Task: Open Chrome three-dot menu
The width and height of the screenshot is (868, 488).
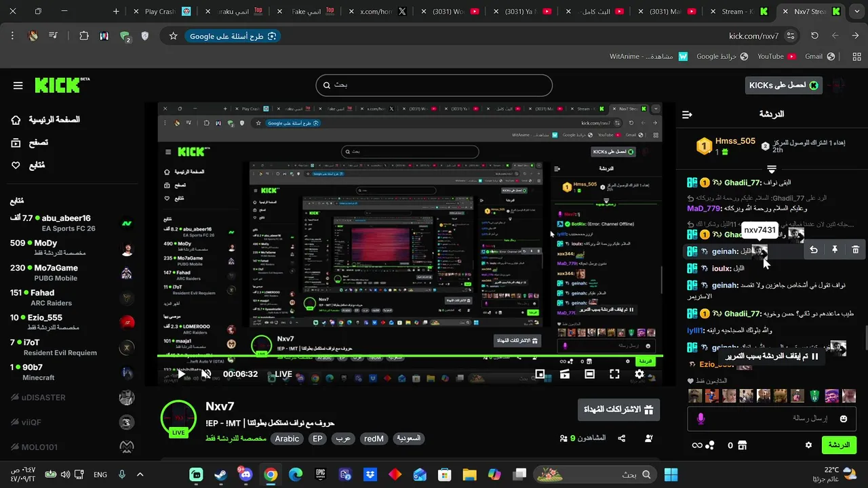Action: (12, 36)
